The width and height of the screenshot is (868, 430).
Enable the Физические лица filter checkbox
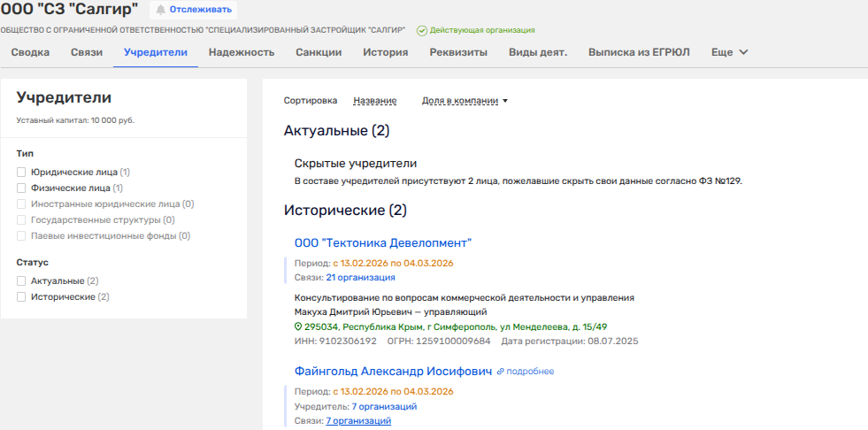pos(21,188)
